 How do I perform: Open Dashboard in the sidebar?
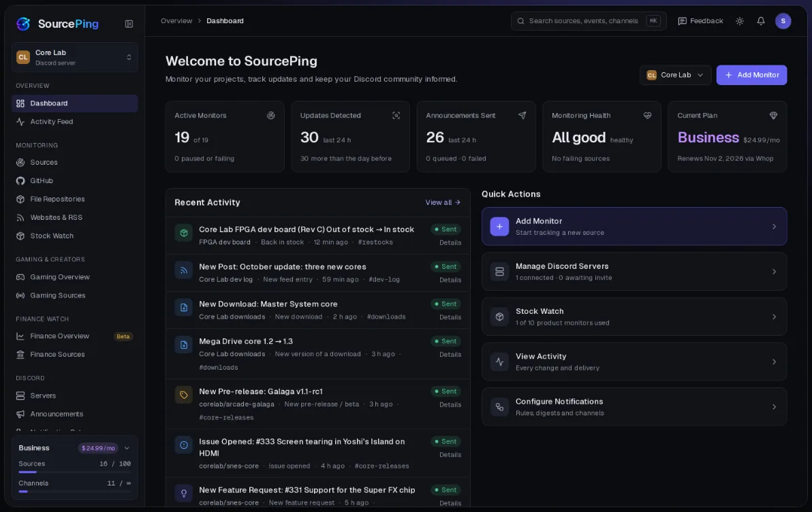pyautogui.click(x=74, y=103)
